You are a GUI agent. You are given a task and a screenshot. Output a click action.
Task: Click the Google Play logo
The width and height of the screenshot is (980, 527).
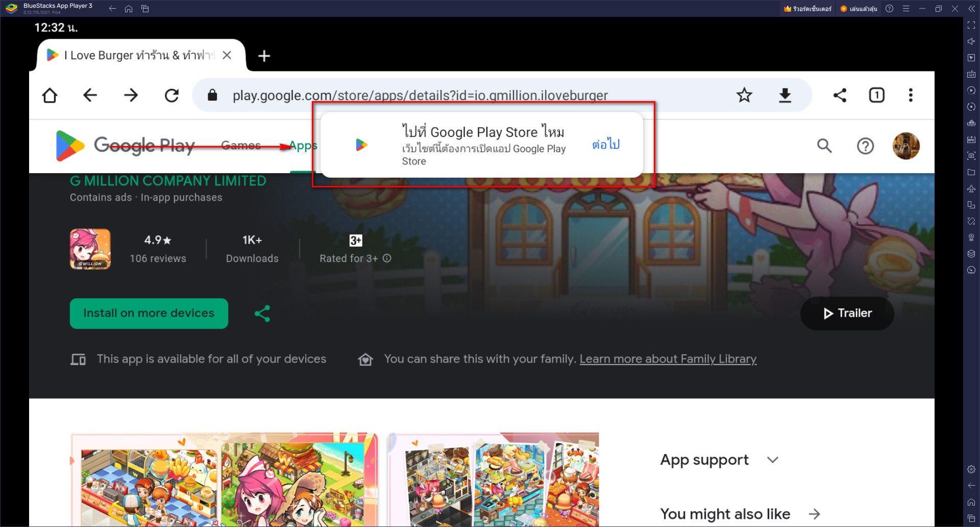125,146
